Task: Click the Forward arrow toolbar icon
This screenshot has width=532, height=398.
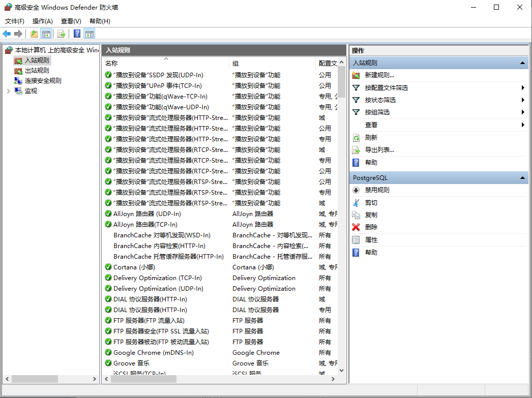Action: (18, 34)
